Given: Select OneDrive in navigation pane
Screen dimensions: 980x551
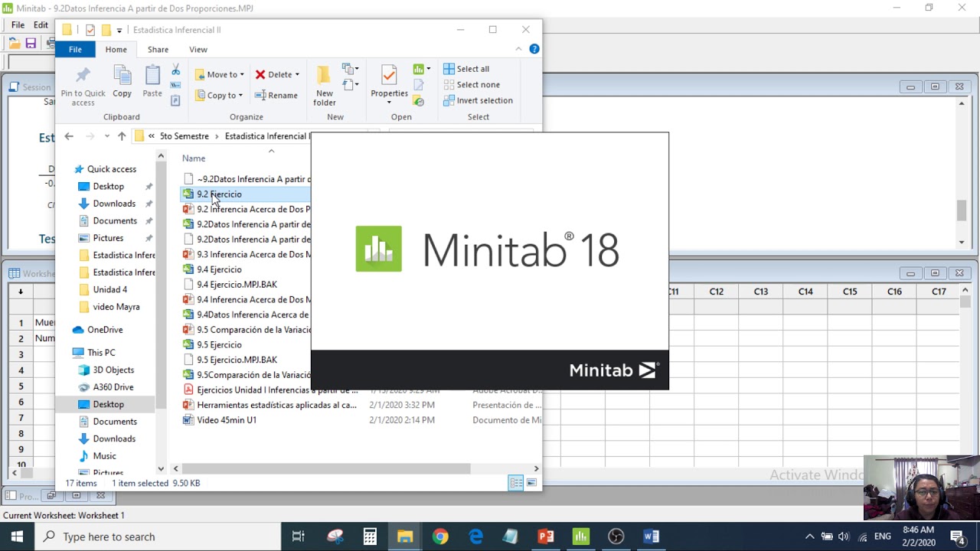Looking at the screenshot, I should 105,330.
